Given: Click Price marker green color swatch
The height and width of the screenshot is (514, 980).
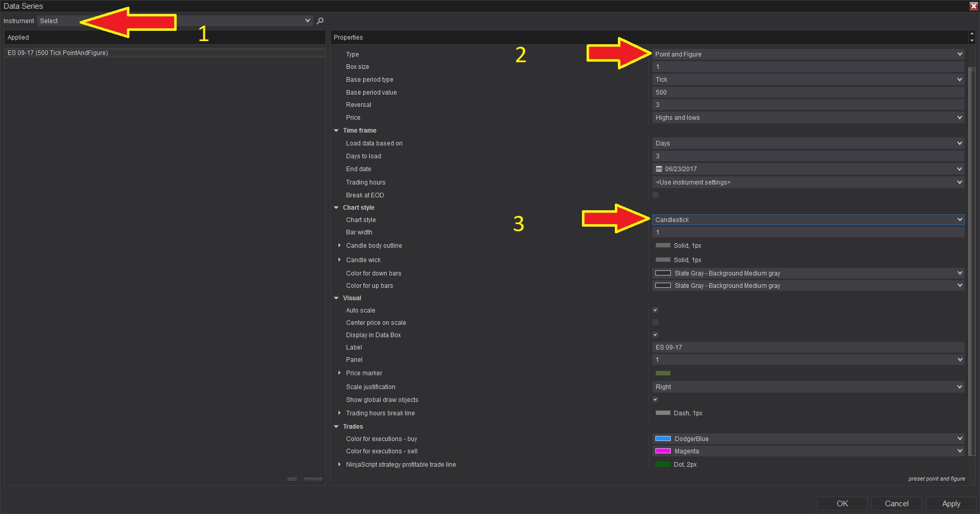Looking at the screenshot, I should (x=663, y=373).
